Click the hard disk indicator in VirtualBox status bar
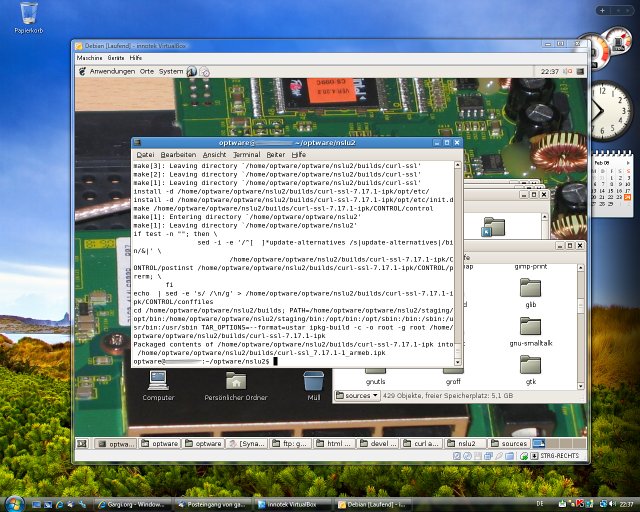 tap(457, 456)
